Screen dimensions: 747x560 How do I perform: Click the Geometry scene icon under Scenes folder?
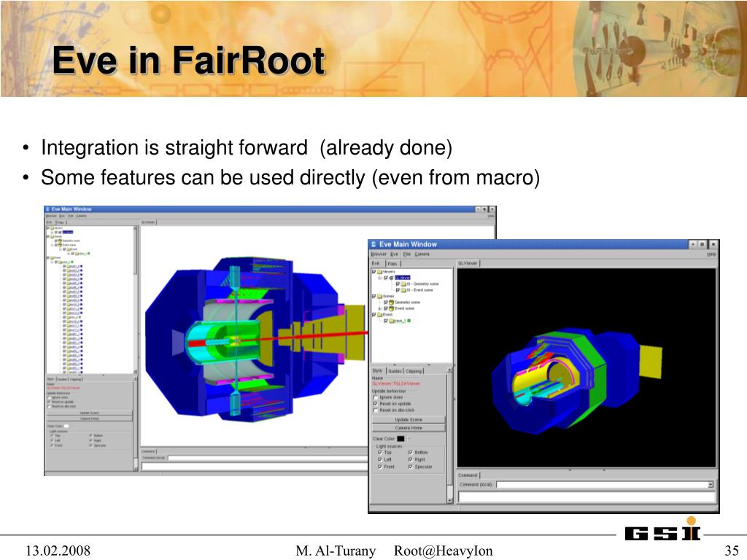pos(392,303)
